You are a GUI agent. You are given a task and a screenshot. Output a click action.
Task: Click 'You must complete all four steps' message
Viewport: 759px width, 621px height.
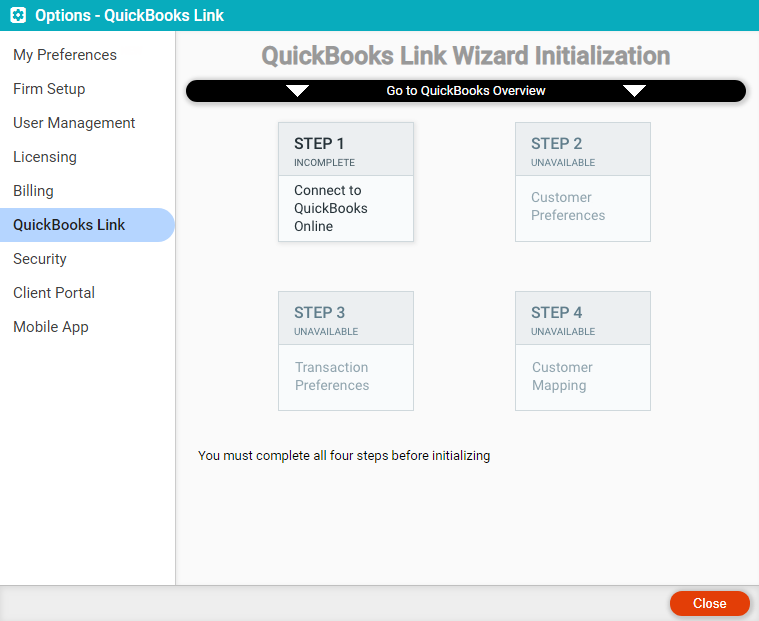pos(344,456)
